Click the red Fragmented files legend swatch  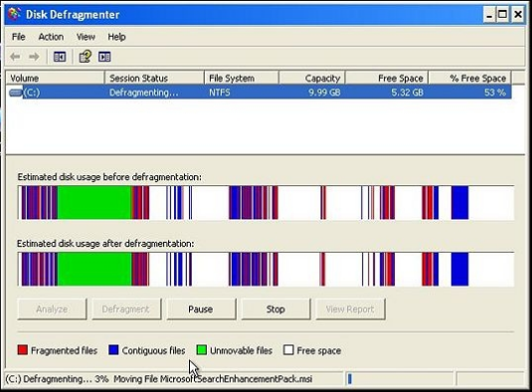(x=23, y=350)
